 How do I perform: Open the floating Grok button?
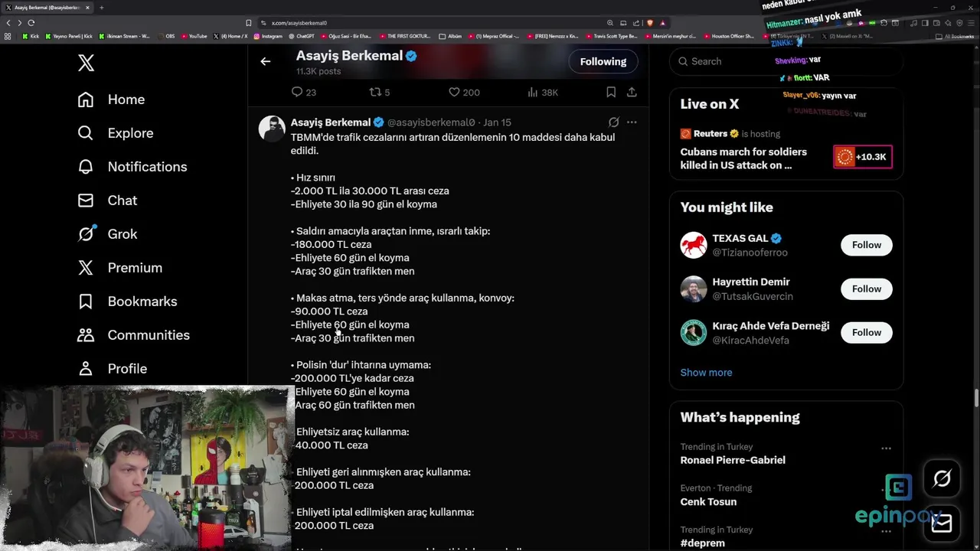[x=942, y=479]
